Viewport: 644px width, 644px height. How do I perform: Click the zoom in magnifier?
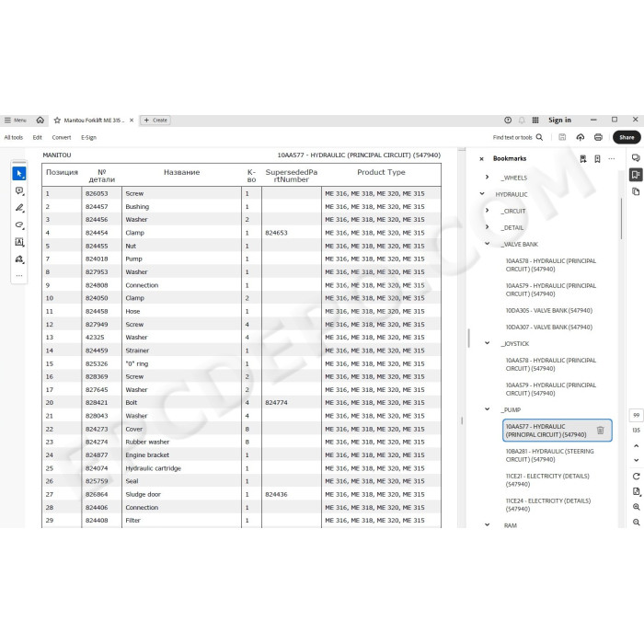[637, 507]
